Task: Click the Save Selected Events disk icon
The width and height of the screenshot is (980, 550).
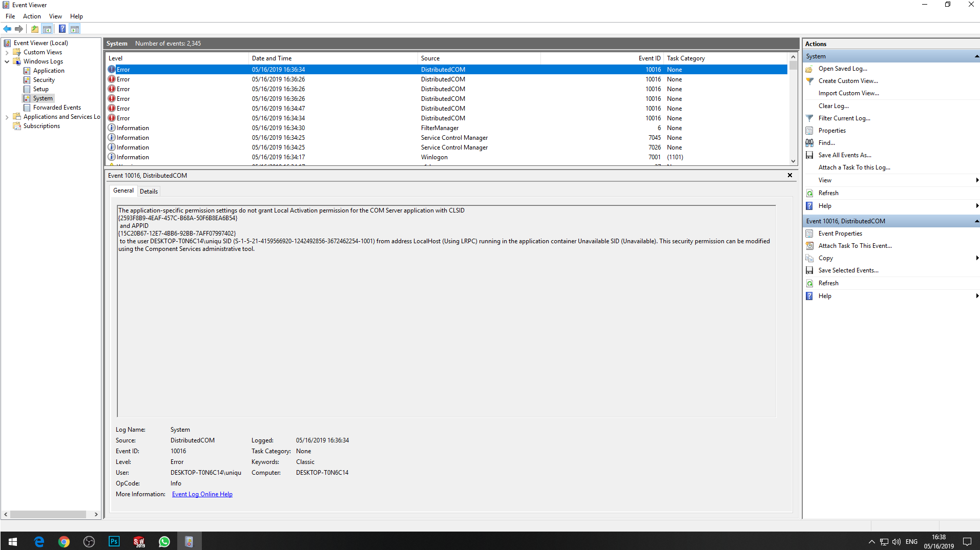Action: point(809,270)
